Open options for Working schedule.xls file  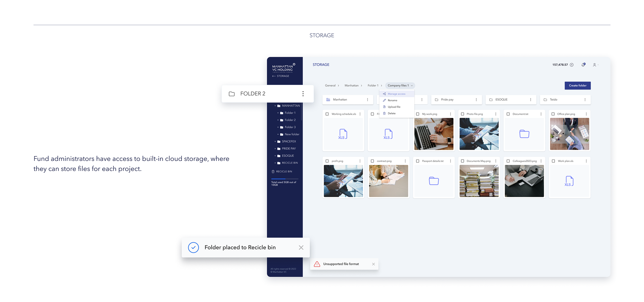point(360,114)
